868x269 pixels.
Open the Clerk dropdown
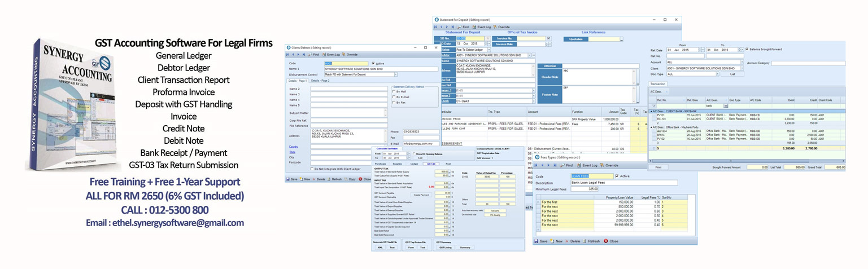point(533,102)
